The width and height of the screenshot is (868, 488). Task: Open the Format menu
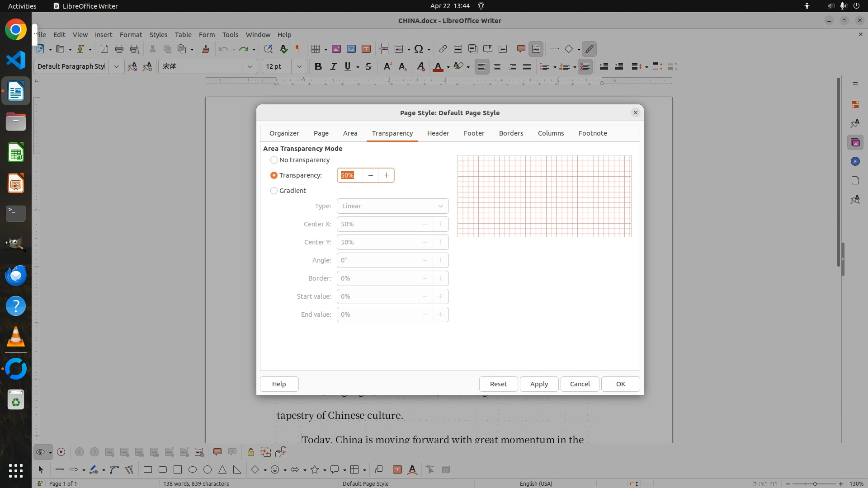tap(131, 34)
